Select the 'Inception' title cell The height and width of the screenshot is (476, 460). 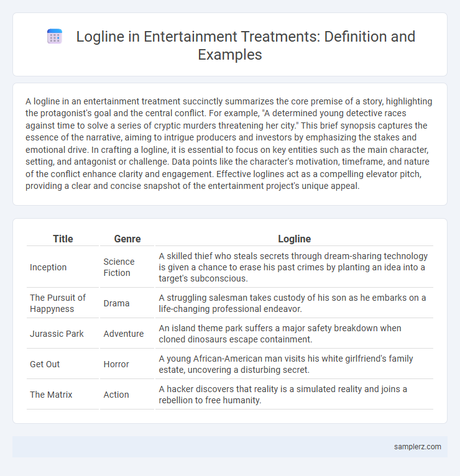(63, 267)
